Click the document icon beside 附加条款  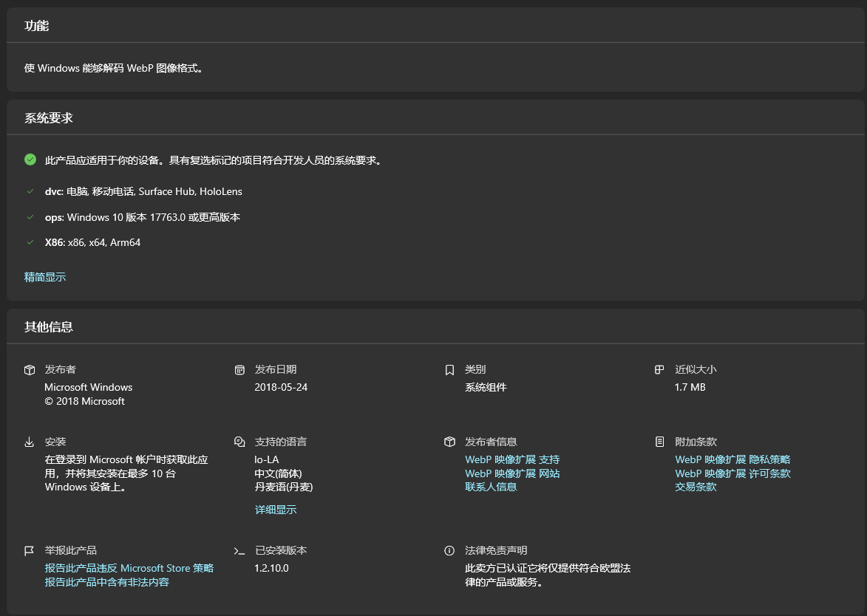[x=659, y=442]
